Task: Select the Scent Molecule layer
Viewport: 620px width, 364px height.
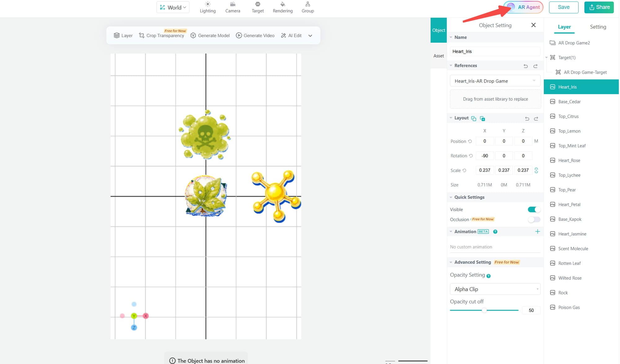Action: point(581,248)
